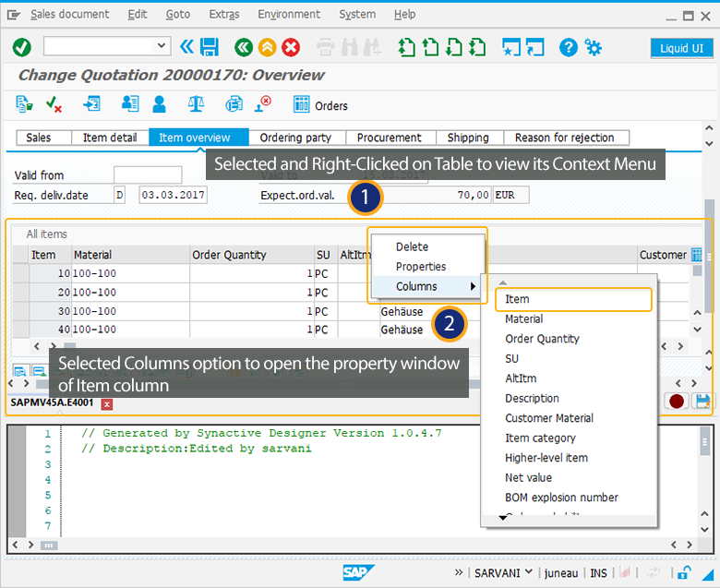Click the status bar expand double-arrow
The image size is (720, 588).
pyautogui.click(x=459, y=572)
